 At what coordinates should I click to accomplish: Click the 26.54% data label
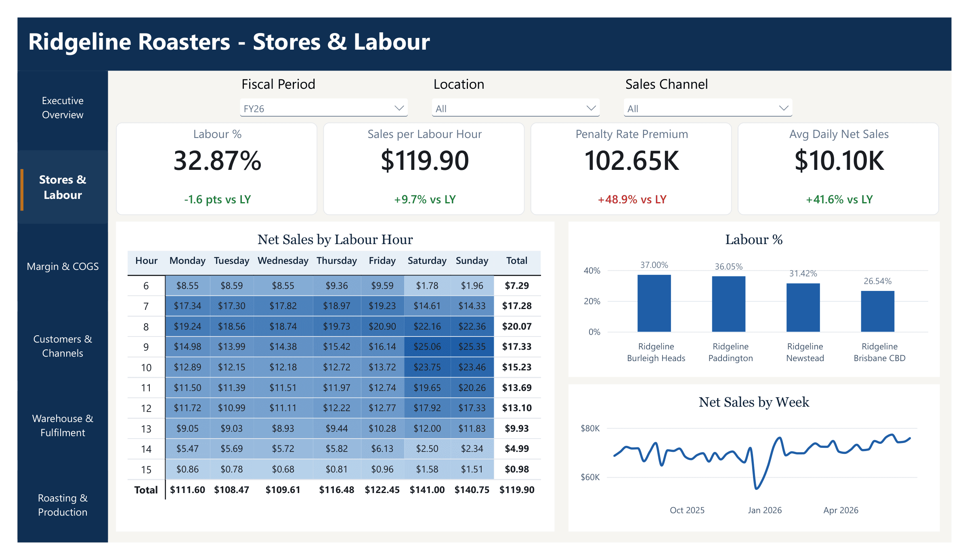coord(878,281)
